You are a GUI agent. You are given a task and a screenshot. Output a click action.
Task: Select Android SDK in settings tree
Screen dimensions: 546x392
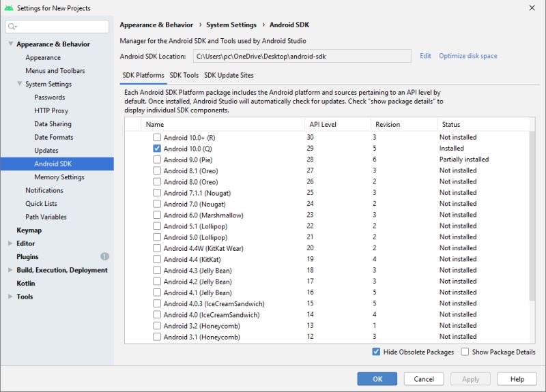click(57, 164)
